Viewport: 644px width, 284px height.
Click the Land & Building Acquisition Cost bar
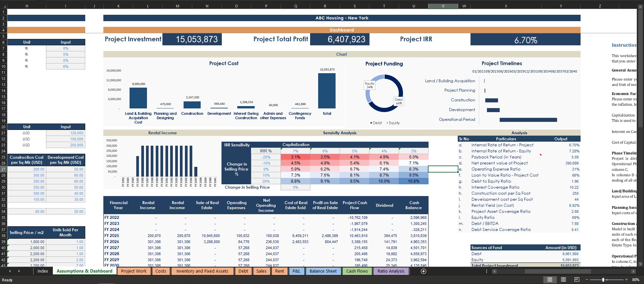tap(138, 98)
